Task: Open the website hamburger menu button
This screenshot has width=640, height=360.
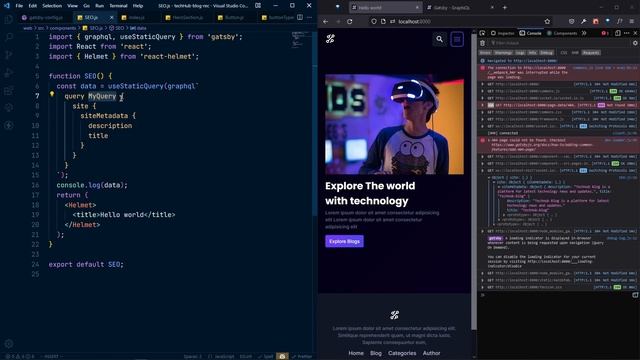Action: [457, 39]
